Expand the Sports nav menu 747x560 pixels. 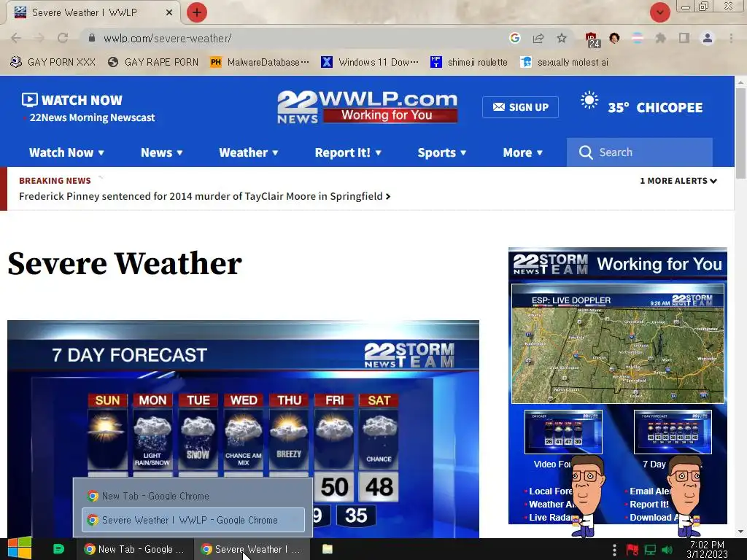tap(442, 152)
